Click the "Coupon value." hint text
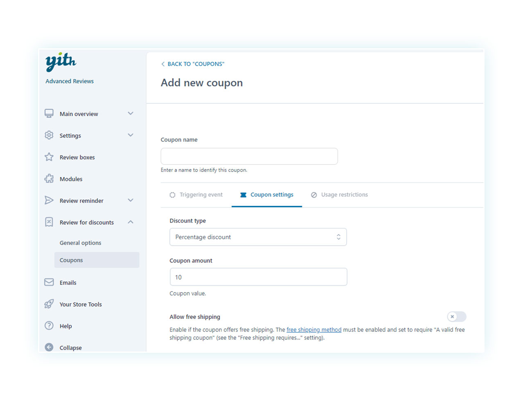This screenshot has height=404, width=532. 188,293
